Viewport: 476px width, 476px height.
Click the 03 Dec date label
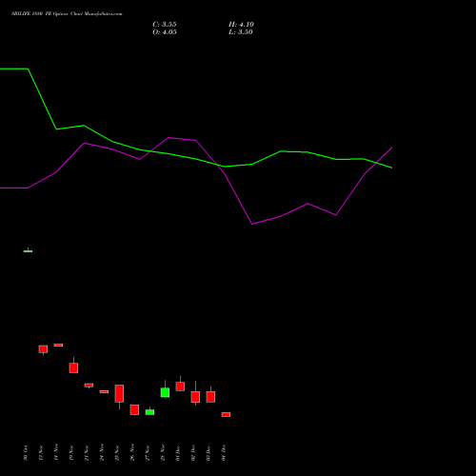pos(208,453)
